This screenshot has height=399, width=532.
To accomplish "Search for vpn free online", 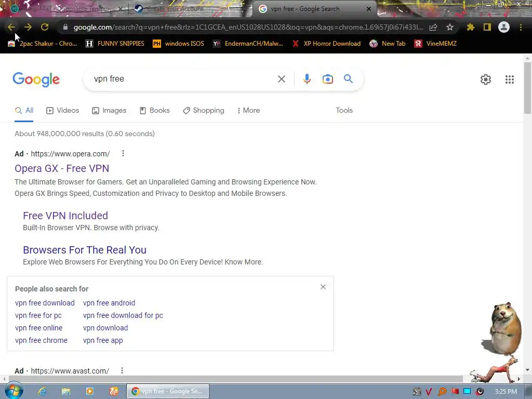I will click(38, 328).
